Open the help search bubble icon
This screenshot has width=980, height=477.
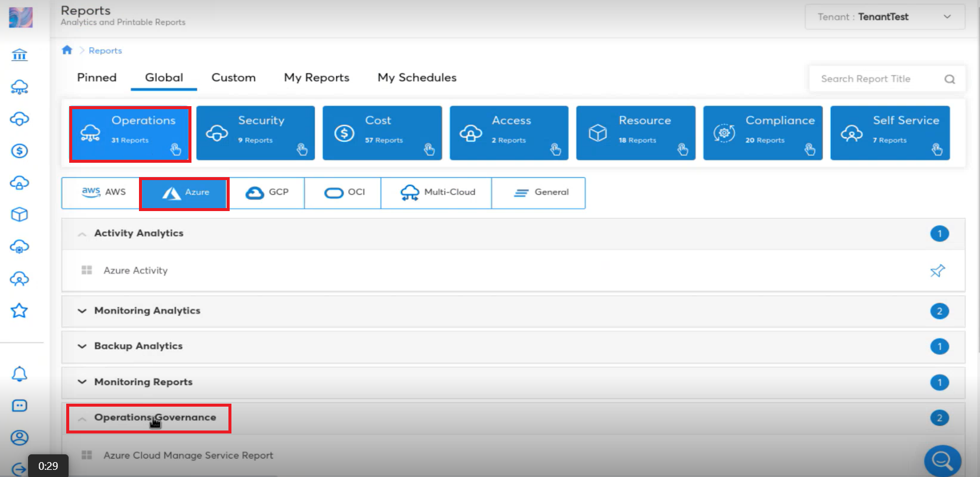pos(942,460)
